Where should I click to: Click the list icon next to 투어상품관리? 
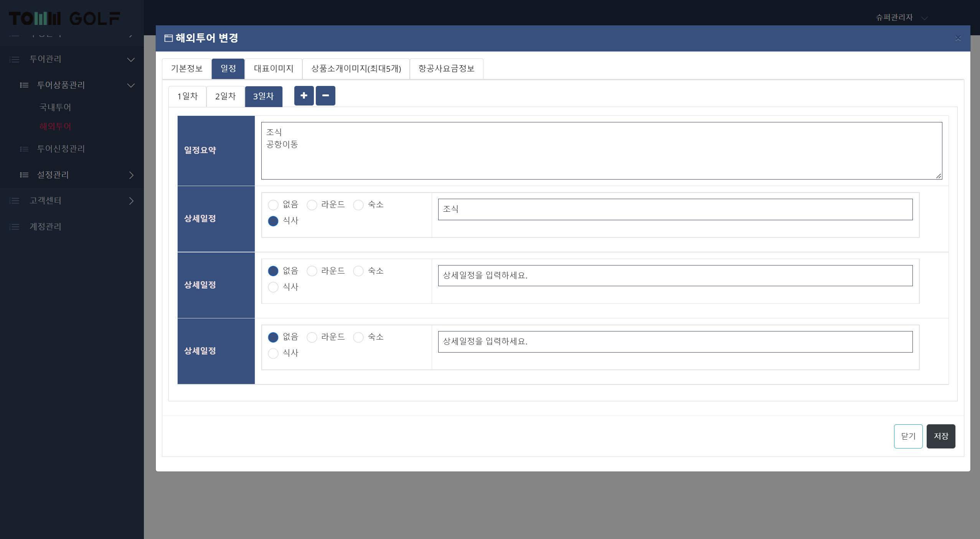coord(24,85)
